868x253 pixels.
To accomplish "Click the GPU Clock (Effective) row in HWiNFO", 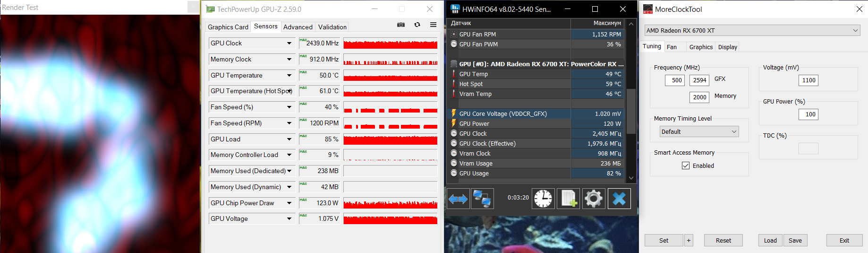I will point(536,143).
